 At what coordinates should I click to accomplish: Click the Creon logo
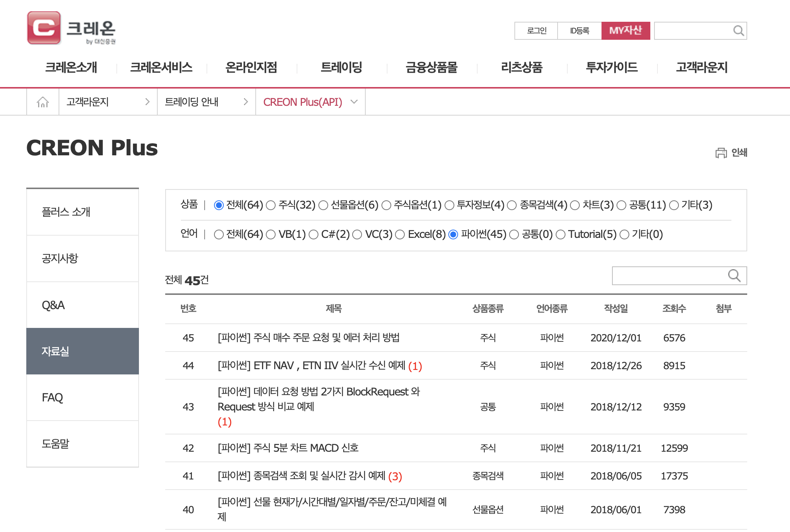pyautogui.click(x=71, y=28)
